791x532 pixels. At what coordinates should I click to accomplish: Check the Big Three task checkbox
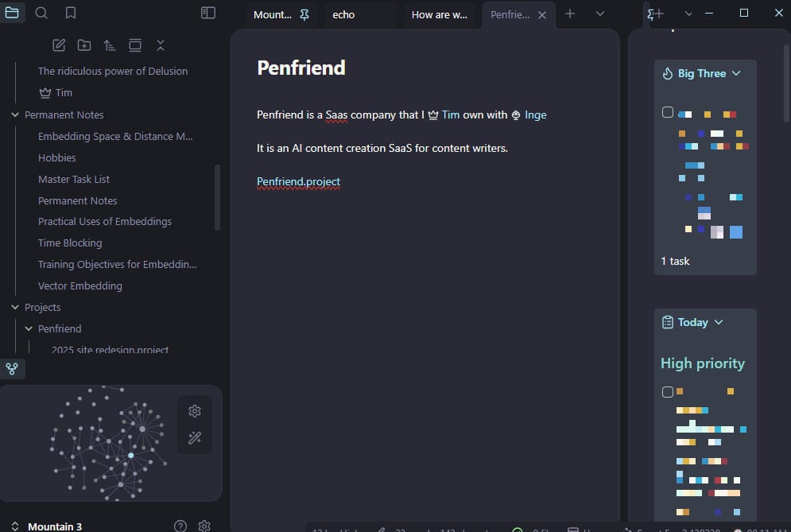click(x=668, y=112)
